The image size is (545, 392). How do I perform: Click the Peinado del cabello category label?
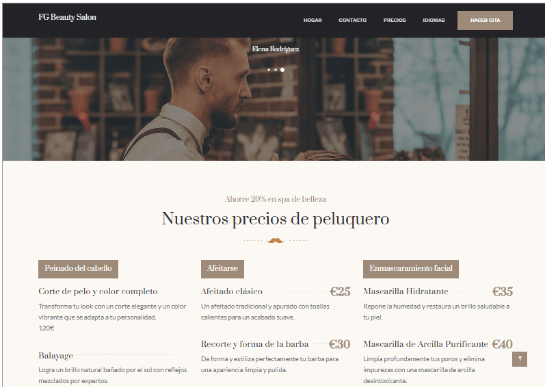click(x=78, y=269)
